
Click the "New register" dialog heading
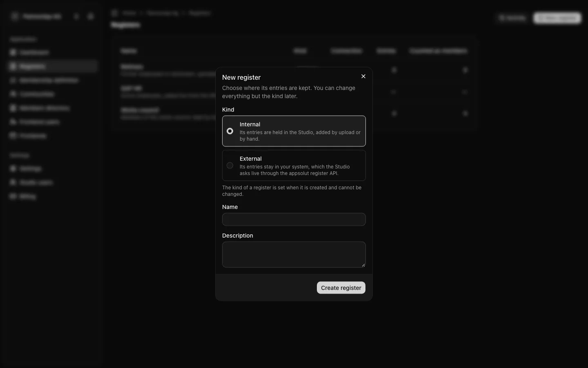click(241, 77)
